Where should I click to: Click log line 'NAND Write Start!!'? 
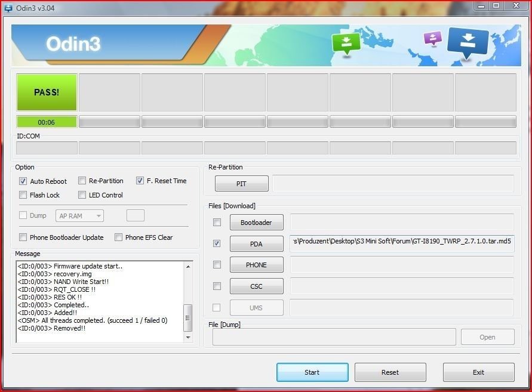click(x=63, y=282)
